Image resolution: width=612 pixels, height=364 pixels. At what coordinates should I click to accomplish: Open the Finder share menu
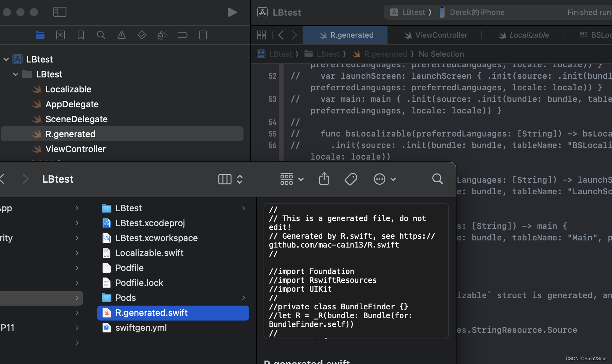[x=324, y=179]
